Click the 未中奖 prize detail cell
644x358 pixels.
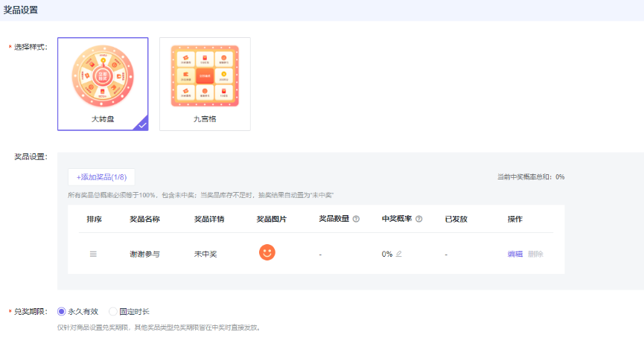(205, 254)
